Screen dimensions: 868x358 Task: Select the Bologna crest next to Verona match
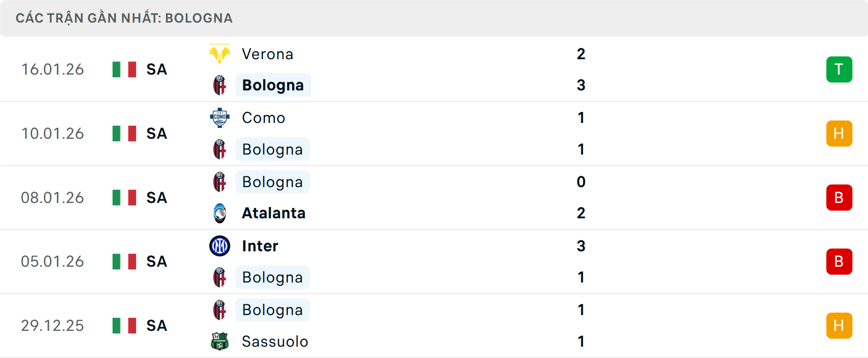[220, 85]
